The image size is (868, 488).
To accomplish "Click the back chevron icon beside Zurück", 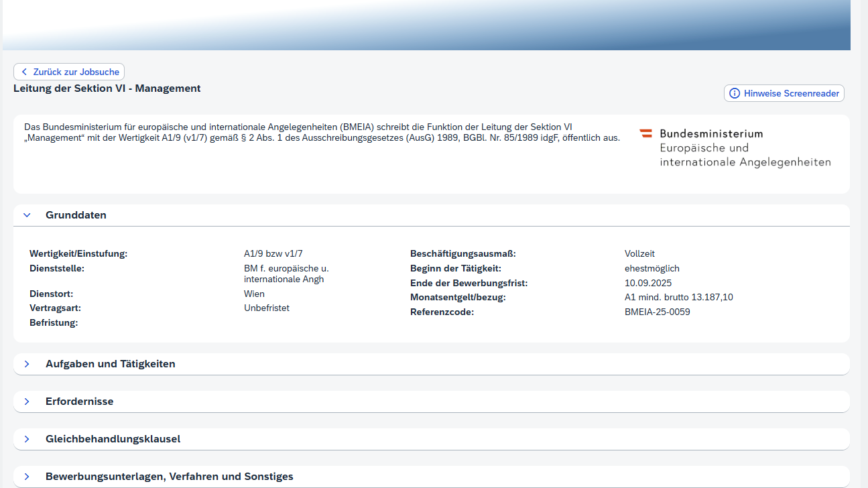I will (24, 72).
